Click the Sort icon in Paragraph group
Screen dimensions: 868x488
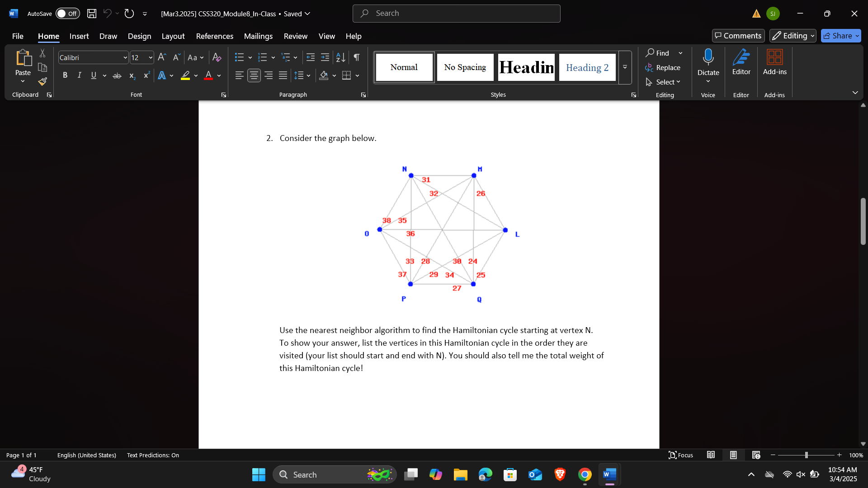click(x=340, y=57)
